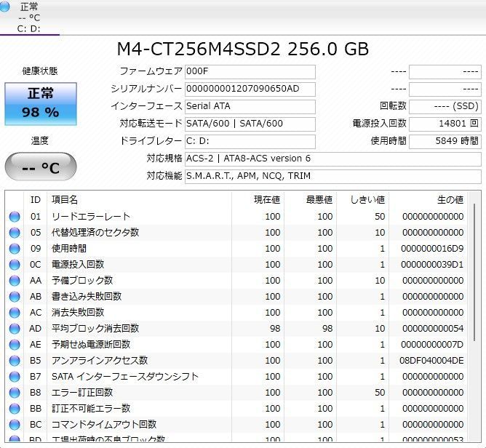Viewport: 486px width, 448px height.
Task: Click the 項目名 column header
Action: coord(139,200)
